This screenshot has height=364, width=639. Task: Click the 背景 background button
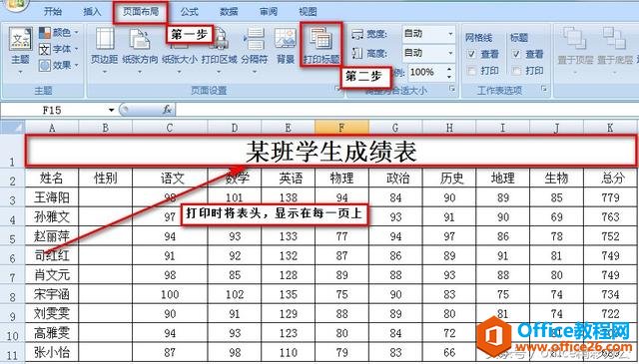point(286,47)
